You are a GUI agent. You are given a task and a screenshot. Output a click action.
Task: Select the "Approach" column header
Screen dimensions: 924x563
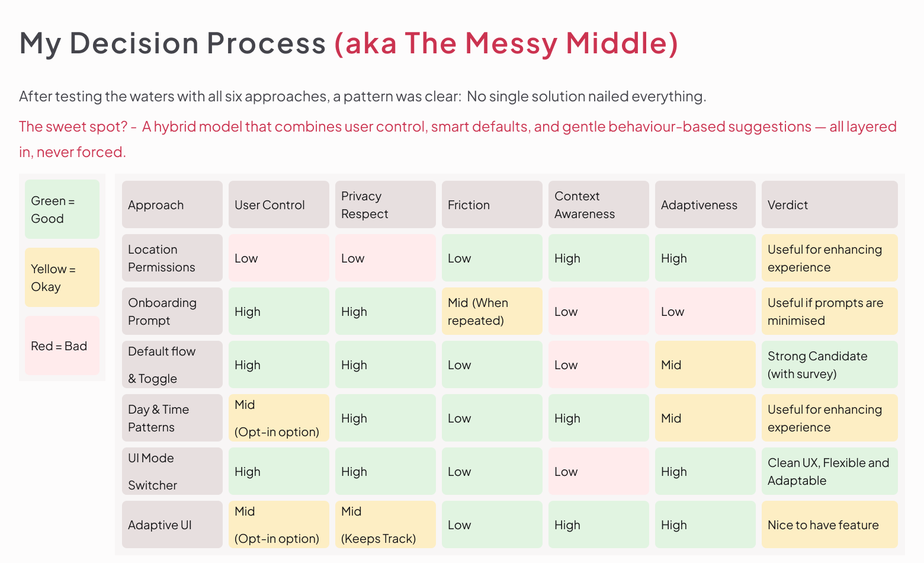tap(172, 204)
